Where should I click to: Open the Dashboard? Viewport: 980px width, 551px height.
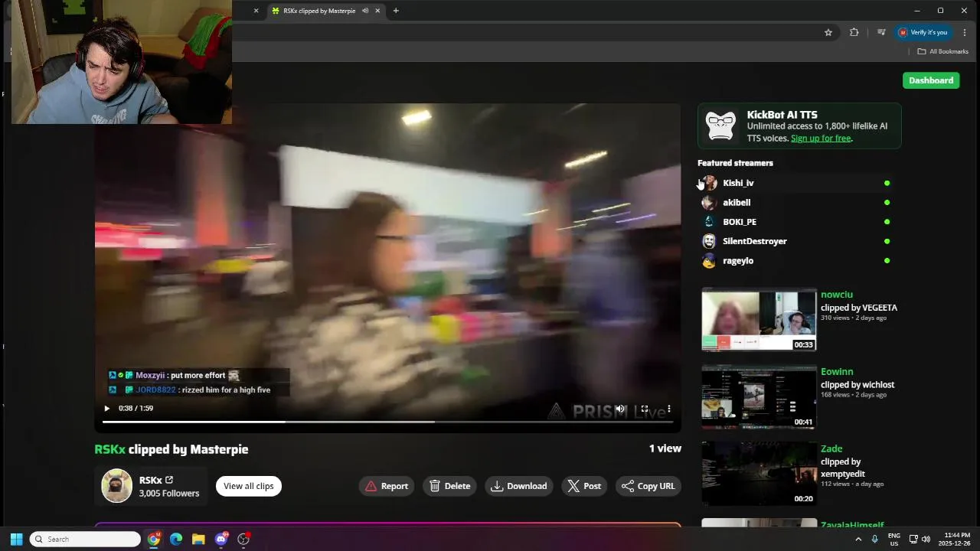tap(931, 80)
